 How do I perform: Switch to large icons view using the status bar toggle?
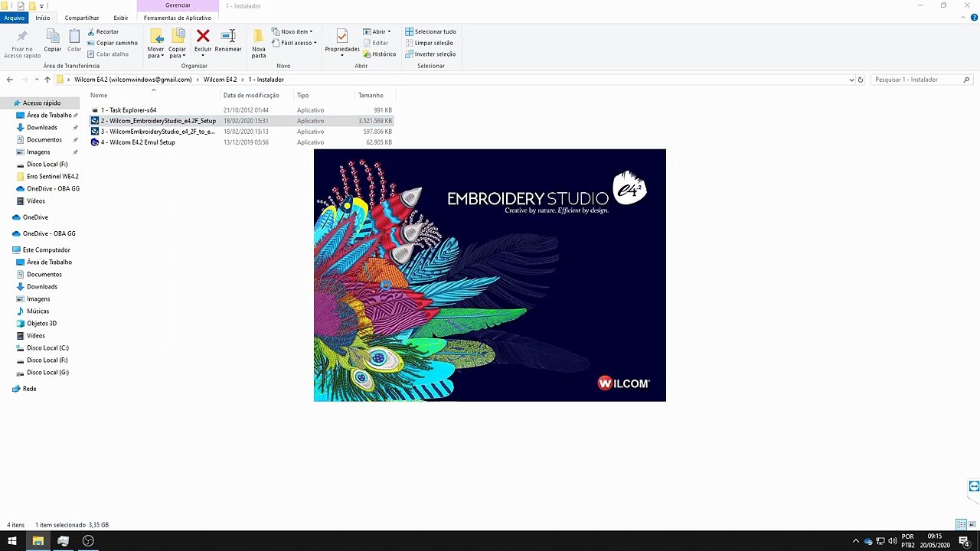972,525
